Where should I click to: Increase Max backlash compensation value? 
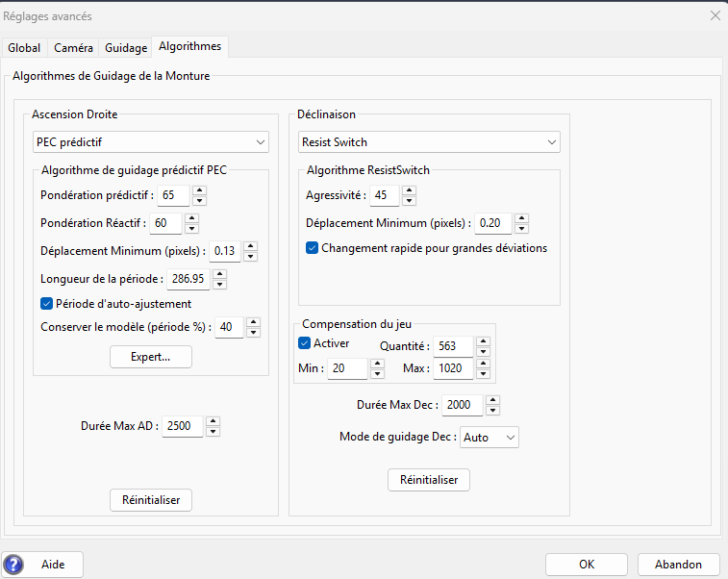click(483, 364)
